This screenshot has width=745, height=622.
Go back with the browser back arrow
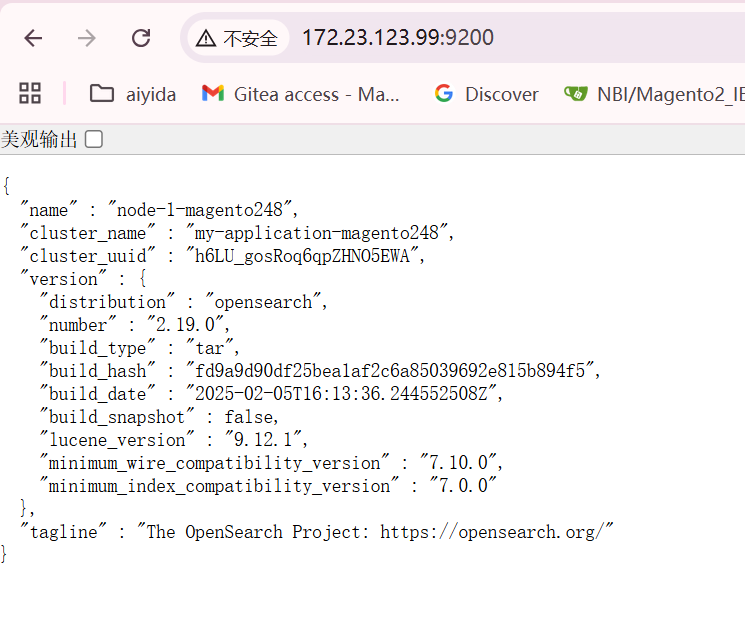point(33,38)
